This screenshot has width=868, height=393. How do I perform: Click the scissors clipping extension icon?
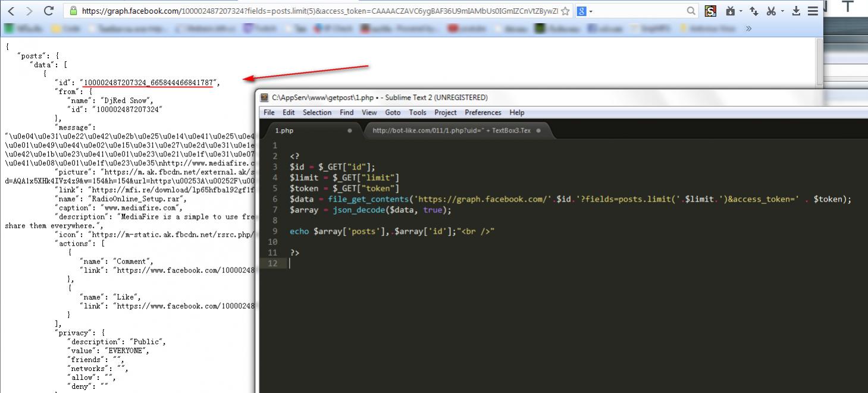(771, 11)
